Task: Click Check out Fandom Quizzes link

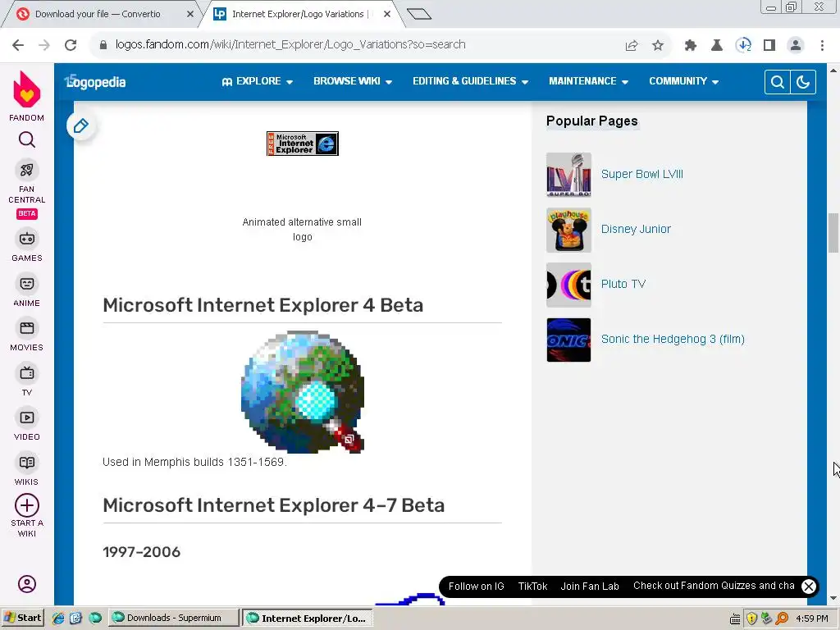Action: [x=714, y=586]
